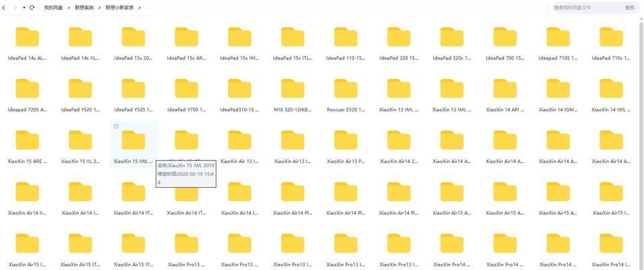Refresh the current folder listing
644x270 pixels.
pos(32,8)
